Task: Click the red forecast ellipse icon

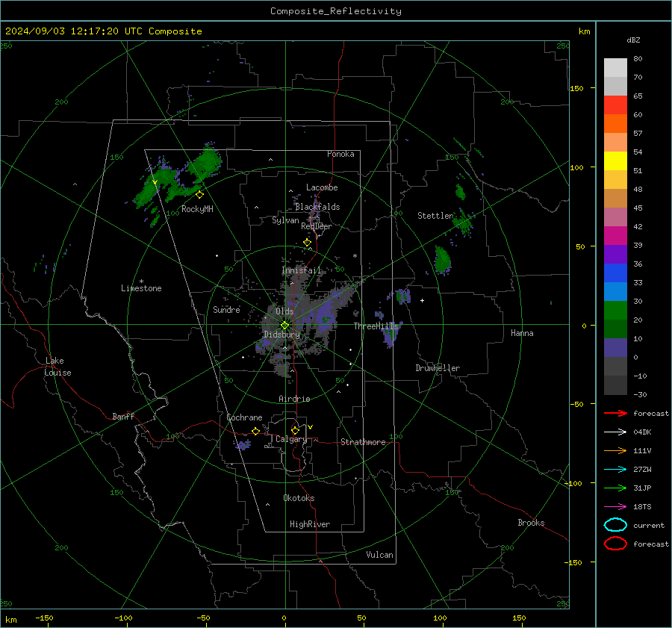Action: coord(615,544)
